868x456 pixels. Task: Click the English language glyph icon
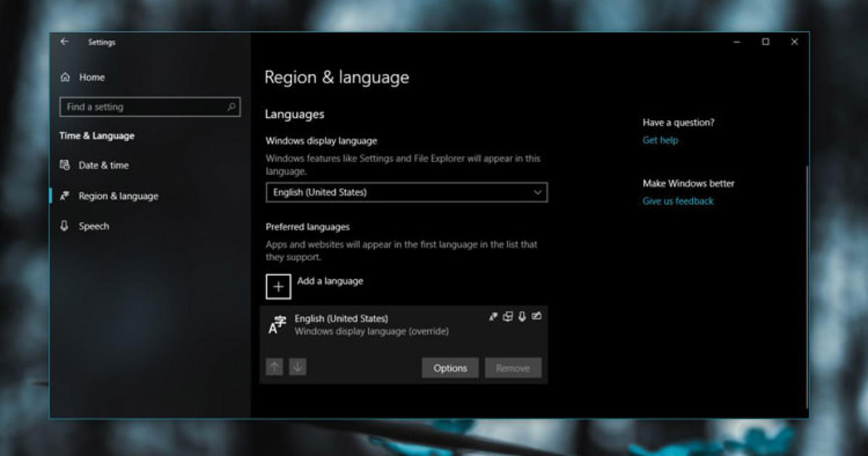(x=278, y=324)
